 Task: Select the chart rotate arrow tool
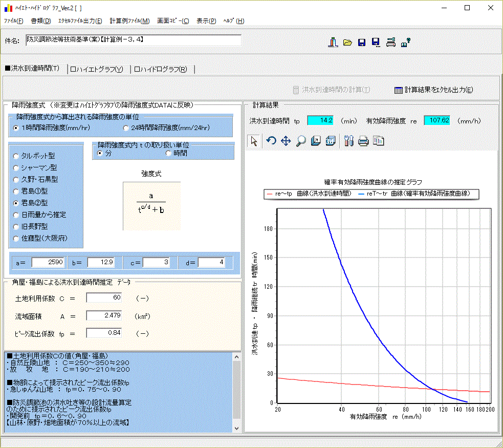tap(271, 142)
